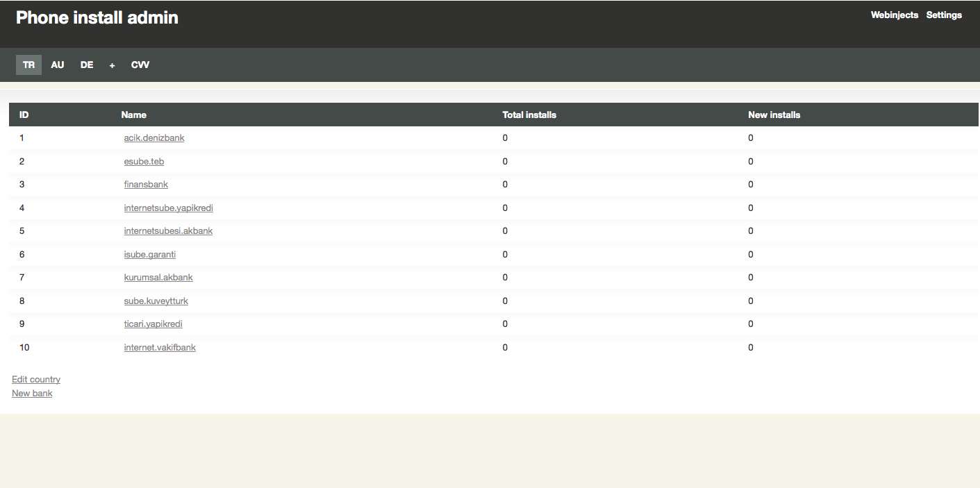Click ID 7 in the kurumsal.akbank row
This screenshot has width=980, height=488.
pyautogui.click(x=22, y=278)
